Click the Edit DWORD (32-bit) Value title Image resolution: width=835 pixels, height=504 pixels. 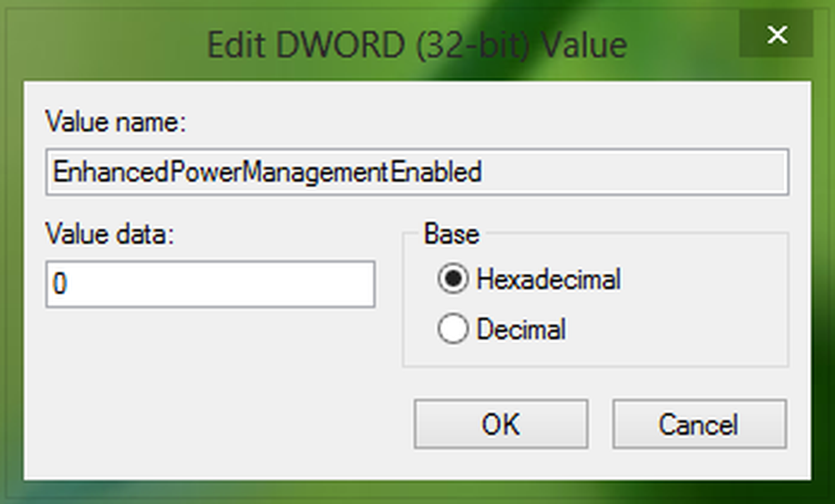(417, 45)
